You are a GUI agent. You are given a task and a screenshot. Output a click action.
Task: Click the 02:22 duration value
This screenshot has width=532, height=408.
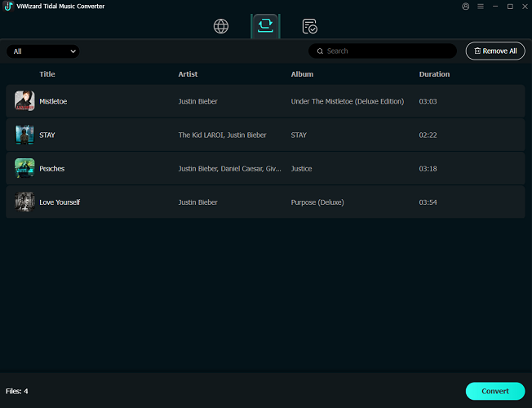[x=428, y=135]
